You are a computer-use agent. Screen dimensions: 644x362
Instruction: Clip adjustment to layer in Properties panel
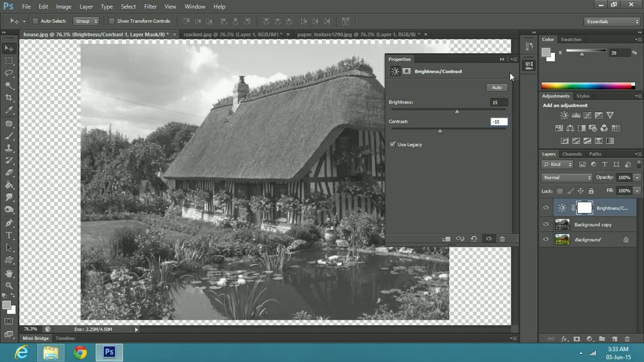click(446, 239)
